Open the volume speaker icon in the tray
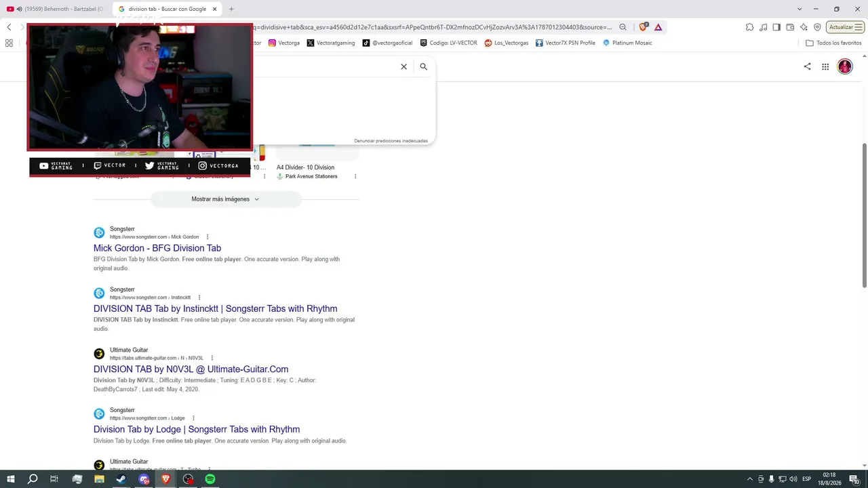The height and width of the screenshot is (488, 868). click(793, 479)
